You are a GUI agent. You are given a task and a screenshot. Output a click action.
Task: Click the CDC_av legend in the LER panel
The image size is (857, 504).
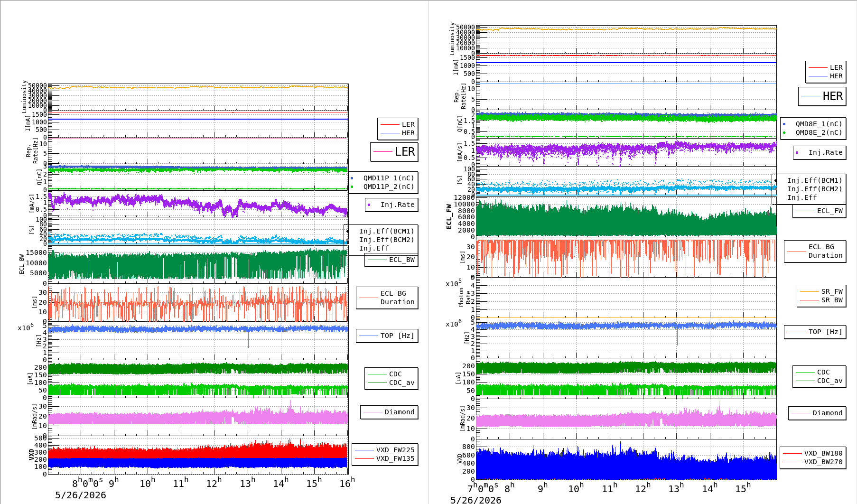(x=401, y=383)
